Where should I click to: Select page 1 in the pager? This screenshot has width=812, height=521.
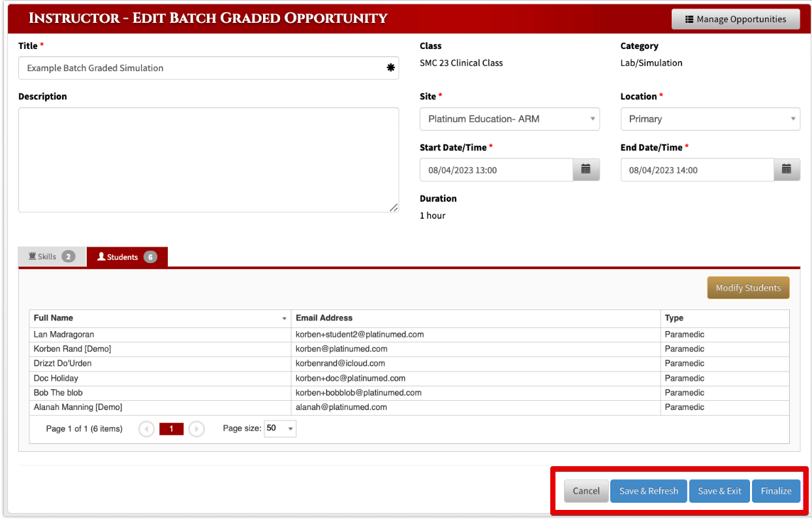click(x=172, y=429)
